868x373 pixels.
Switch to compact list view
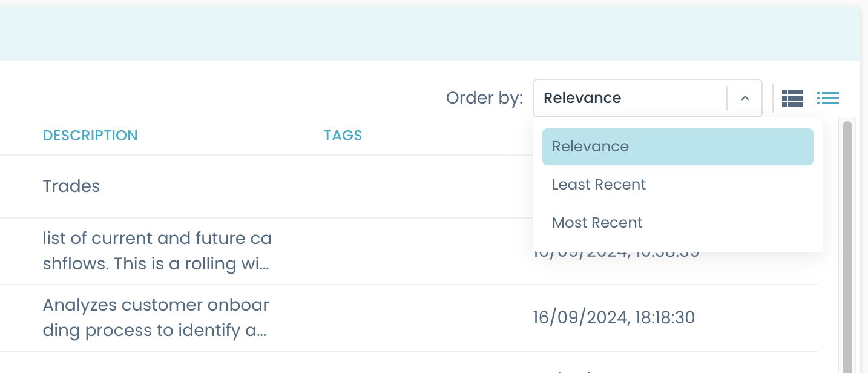tap(828, 97)
